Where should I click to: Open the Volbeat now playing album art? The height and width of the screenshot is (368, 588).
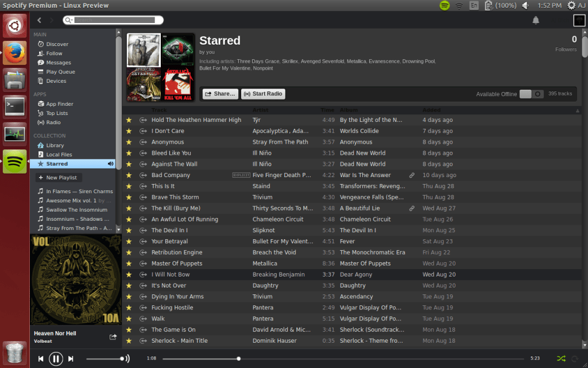(x=76, y=279)
